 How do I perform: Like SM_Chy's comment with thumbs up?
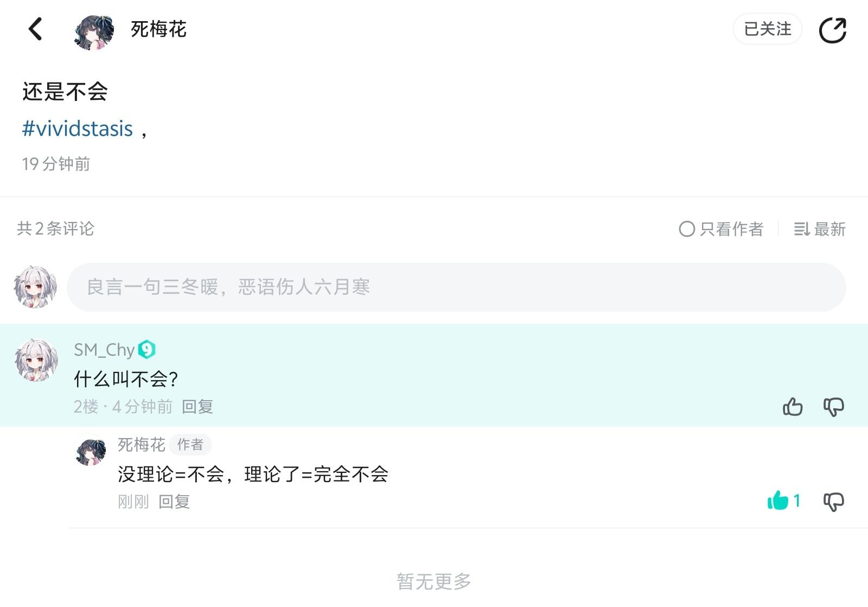click(x=793, y=407)
